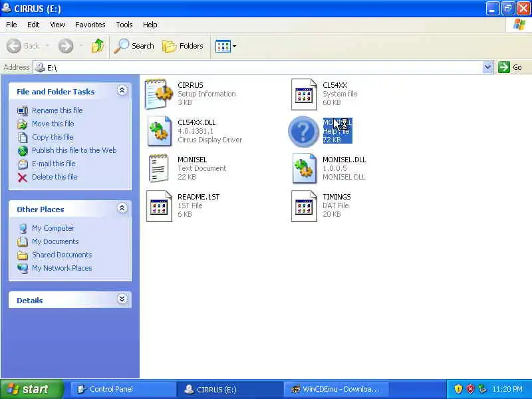This screenshot has height=399, width=532.
Task: Toggle the Folders pane button
Action: tap(182, 46)
